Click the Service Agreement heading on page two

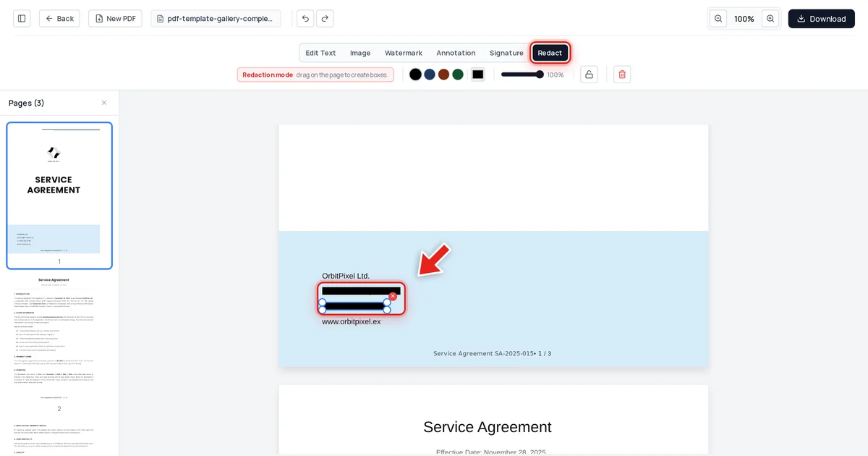(488, 427)
